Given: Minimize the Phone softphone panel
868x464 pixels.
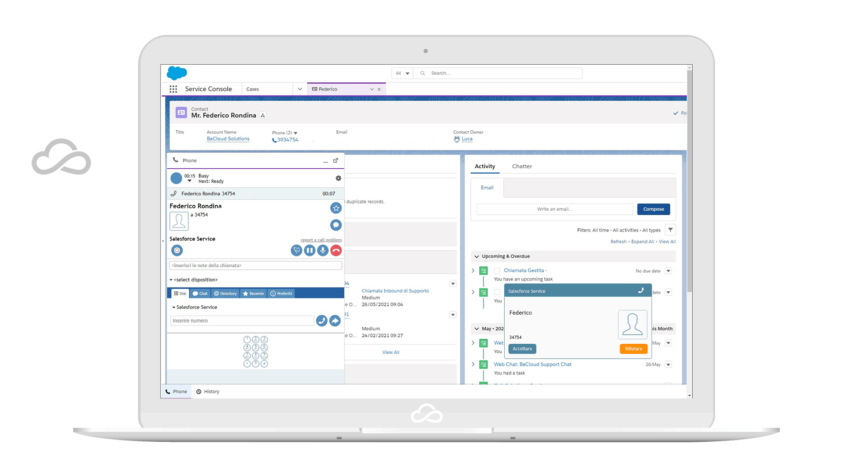Looking at the screenshot, I should tap(325, 161).
